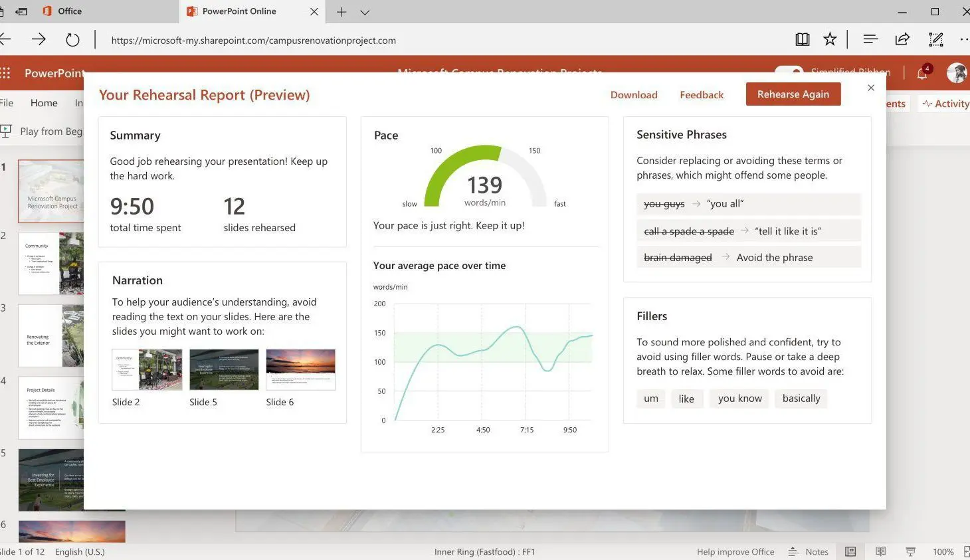Screen dimensions: 970x560
Task: Select the 'brain damaged' phrase row
Action: click(x=749, y=258)
